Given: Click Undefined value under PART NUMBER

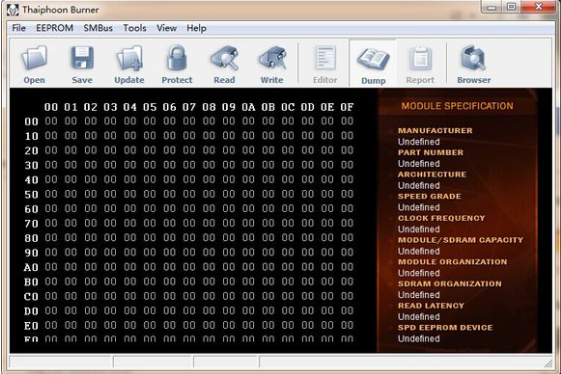Looking at the screenshot, I should click(x=419, y=164).
